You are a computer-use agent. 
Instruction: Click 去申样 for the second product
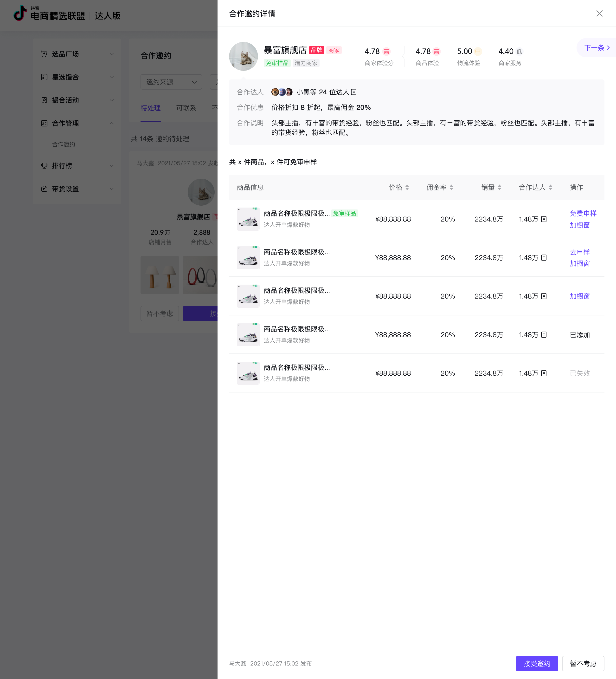tap(579, 252)
